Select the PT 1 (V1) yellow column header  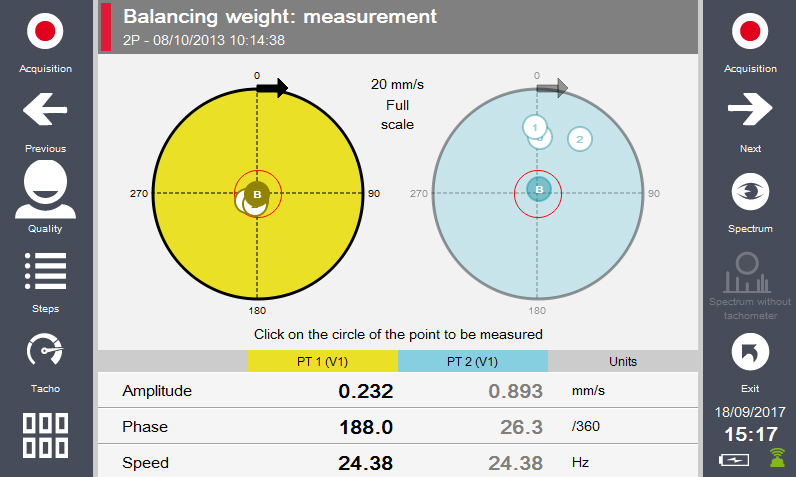(322, 361)
